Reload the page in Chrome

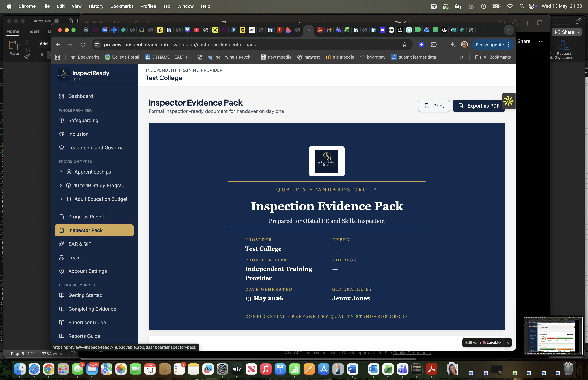[83, 45]
